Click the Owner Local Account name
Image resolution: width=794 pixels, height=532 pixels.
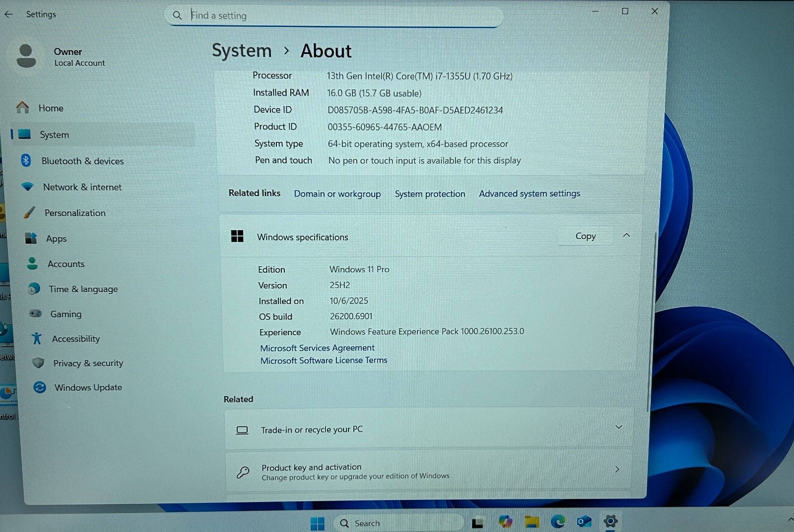click(79, 57)
